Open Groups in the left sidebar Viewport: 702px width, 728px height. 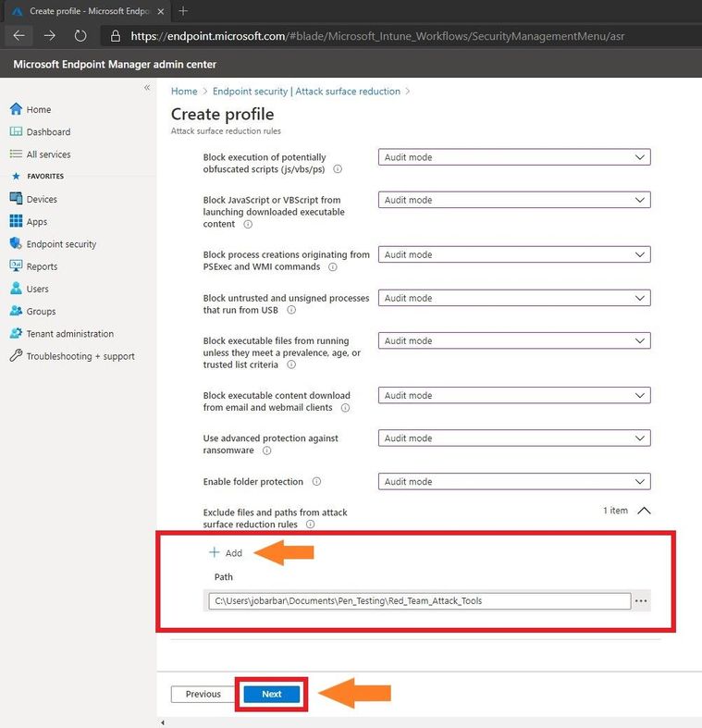[41, 311]
